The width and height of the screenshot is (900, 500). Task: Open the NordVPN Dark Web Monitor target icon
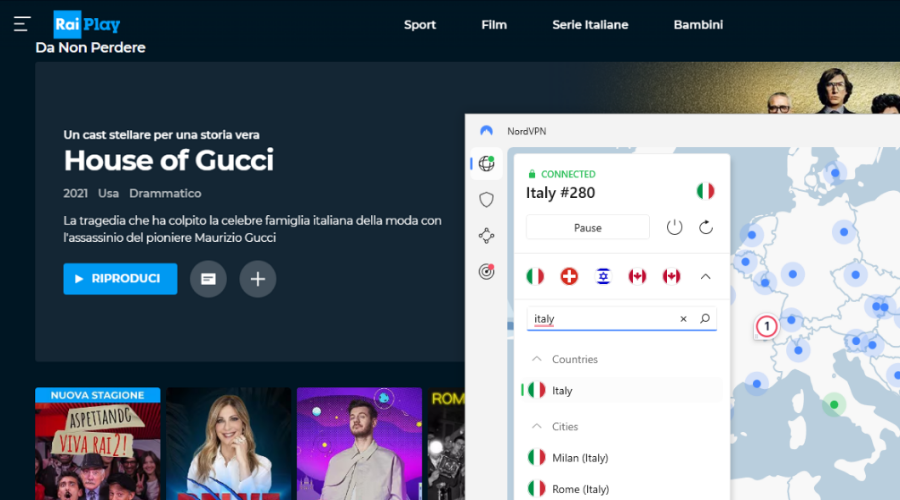(x=486, y=272)
